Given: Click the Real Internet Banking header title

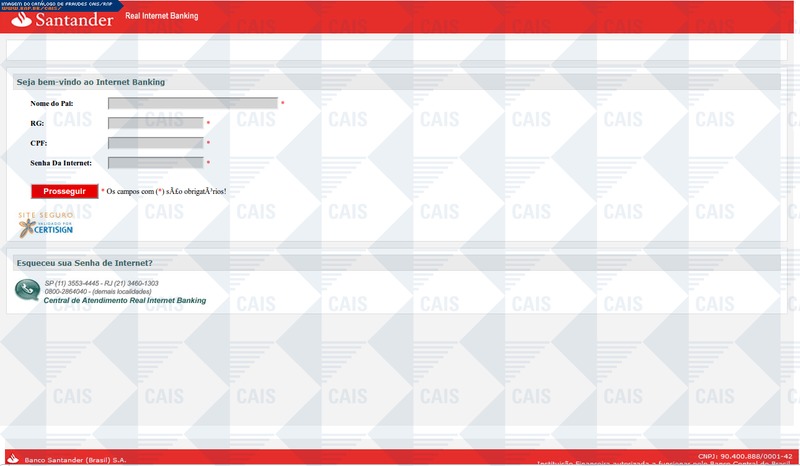Looking at the screenshot, I should click(161, 17).
